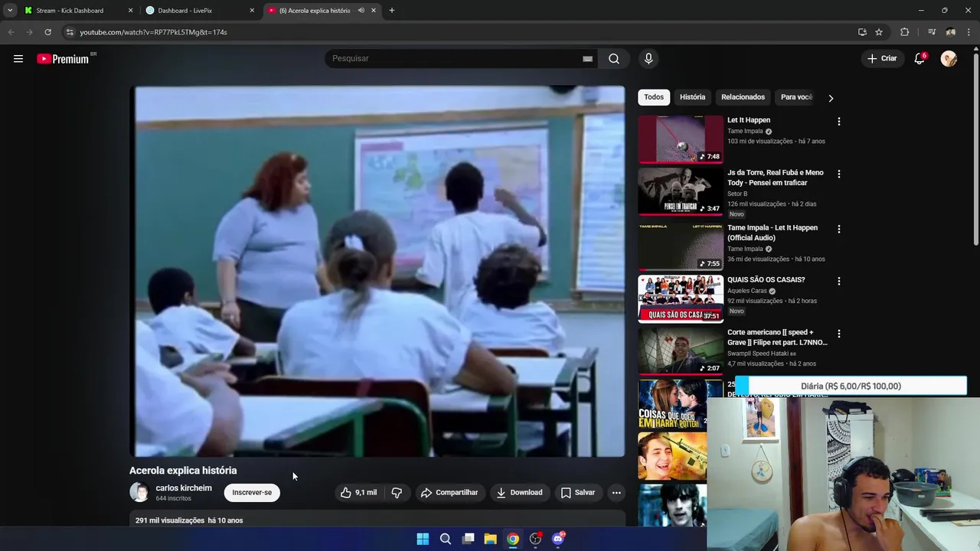The height and width of the screenshot is (551, 980).
Task: Click the Compartilhar share button
Action: point(449,493)
